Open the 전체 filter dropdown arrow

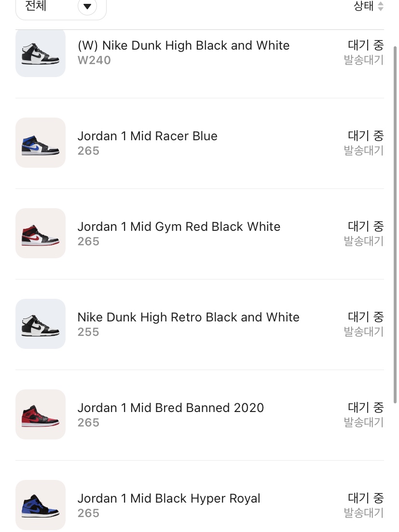pos(87,6)
